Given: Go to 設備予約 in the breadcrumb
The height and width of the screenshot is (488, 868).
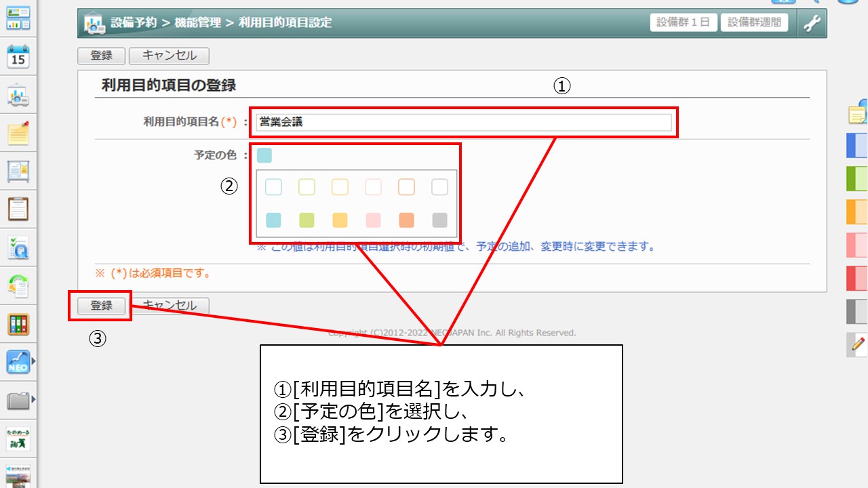Looking at the screenshot, I should (x=134, y=23).
